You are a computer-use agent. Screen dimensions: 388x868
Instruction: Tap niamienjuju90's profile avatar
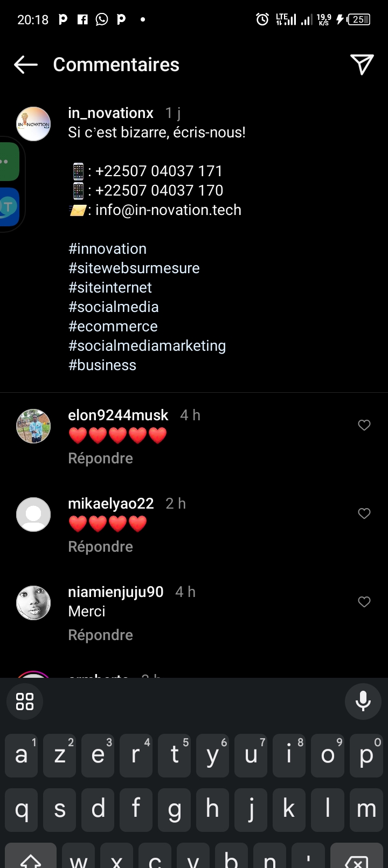pyautogui.click(x=33, y=603)
